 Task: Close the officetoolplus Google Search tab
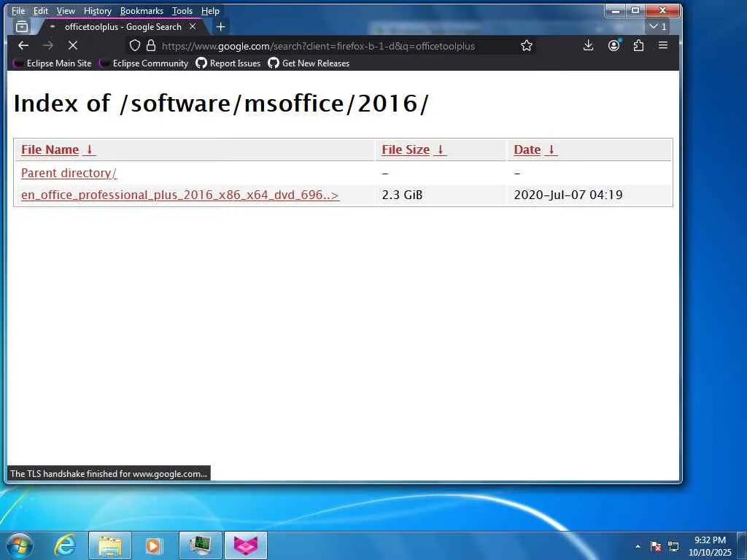193,27
